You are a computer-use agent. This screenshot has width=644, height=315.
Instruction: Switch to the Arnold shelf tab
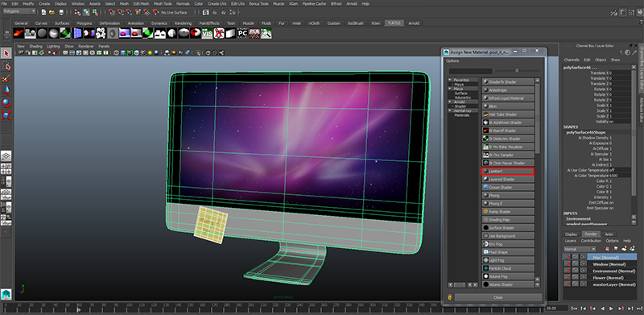pyautogui.click(x=414, y=23)
